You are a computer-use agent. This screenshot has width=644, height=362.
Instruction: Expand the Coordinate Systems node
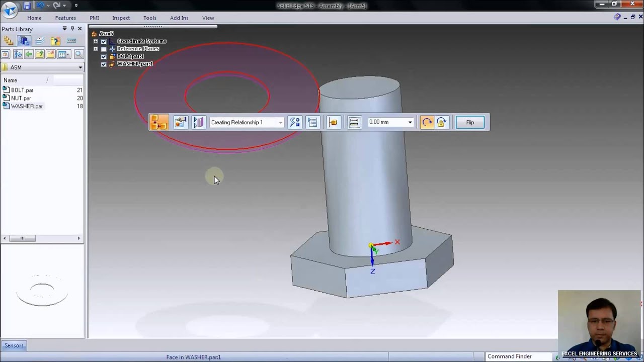click(x=96, y=41)
